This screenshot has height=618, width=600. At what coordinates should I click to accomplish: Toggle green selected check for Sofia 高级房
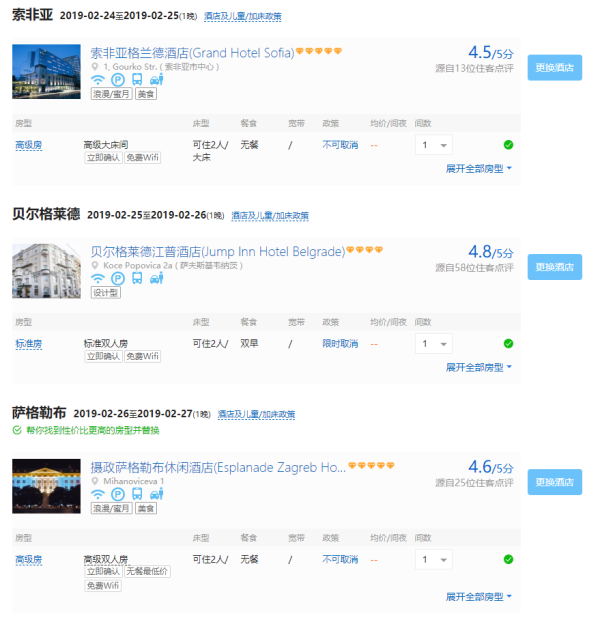(x=509, y=145)
